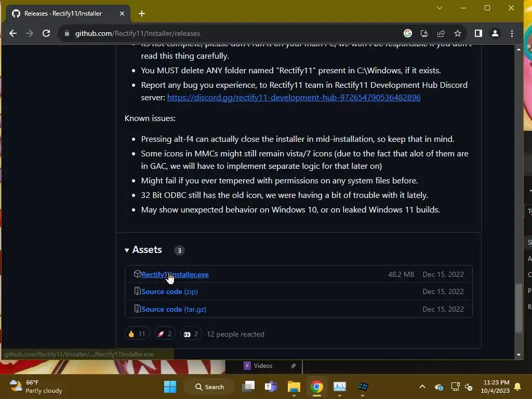
Task: Click the site lock icon in address bar
Action: click(x=67, y=33)
